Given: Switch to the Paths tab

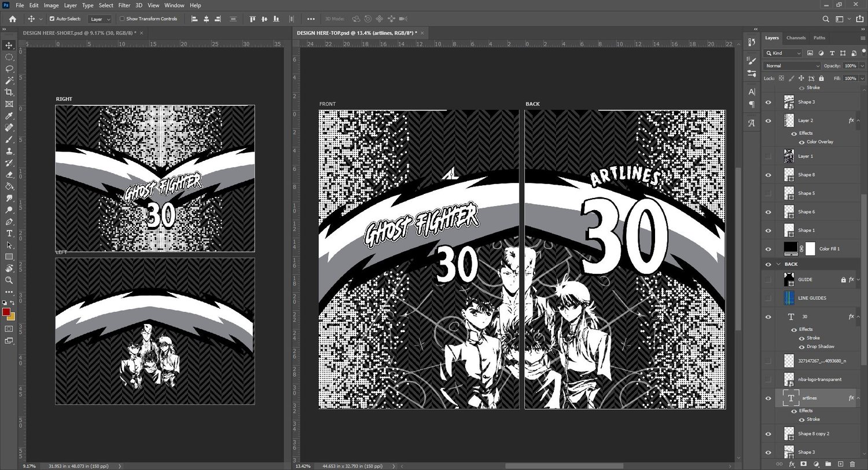Looking at the screenshot, I should [x=819, y=38].
